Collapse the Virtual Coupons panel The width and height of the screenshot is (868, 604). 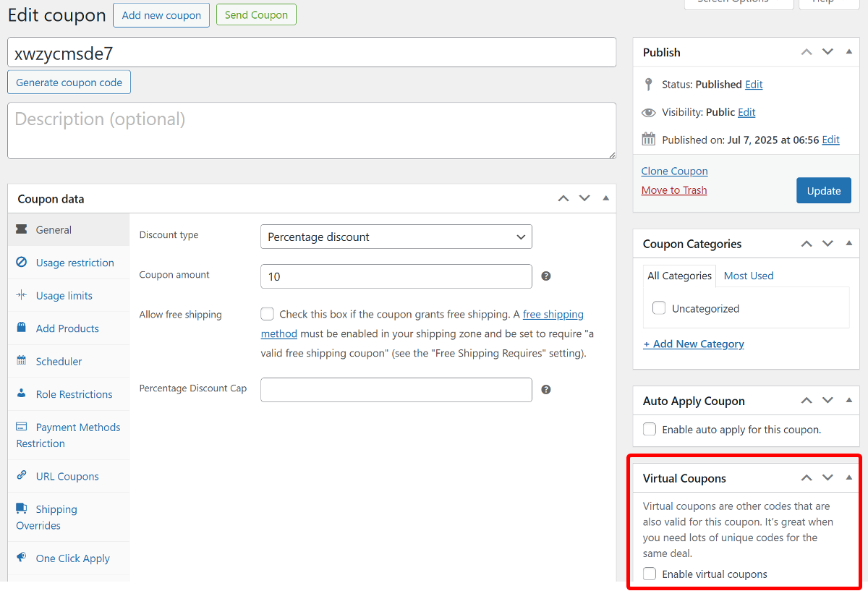click(x=849, y=478)
